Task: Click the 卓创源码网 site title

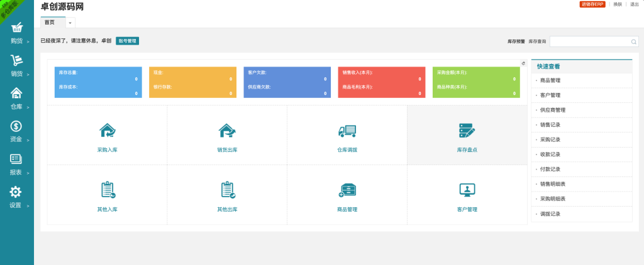Action: pyautogui.click(x=62, y=6)
